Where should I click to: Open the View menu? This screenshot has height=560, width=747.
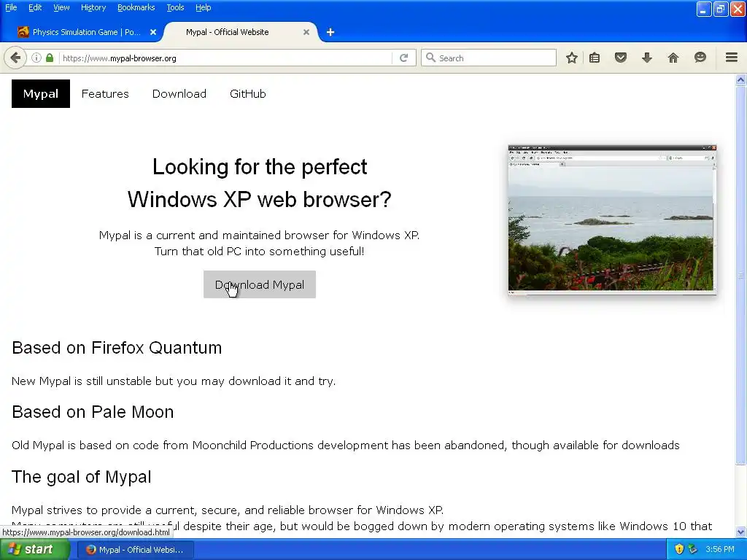coord(61,7)
